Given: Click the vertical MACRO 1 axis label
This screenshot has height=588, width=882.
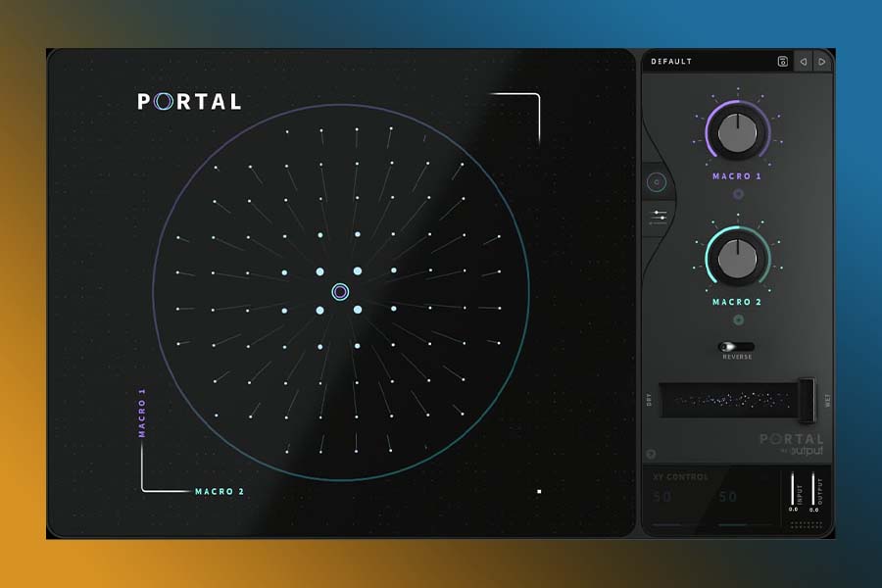Looking at the screenshot, I should point(142,413).
